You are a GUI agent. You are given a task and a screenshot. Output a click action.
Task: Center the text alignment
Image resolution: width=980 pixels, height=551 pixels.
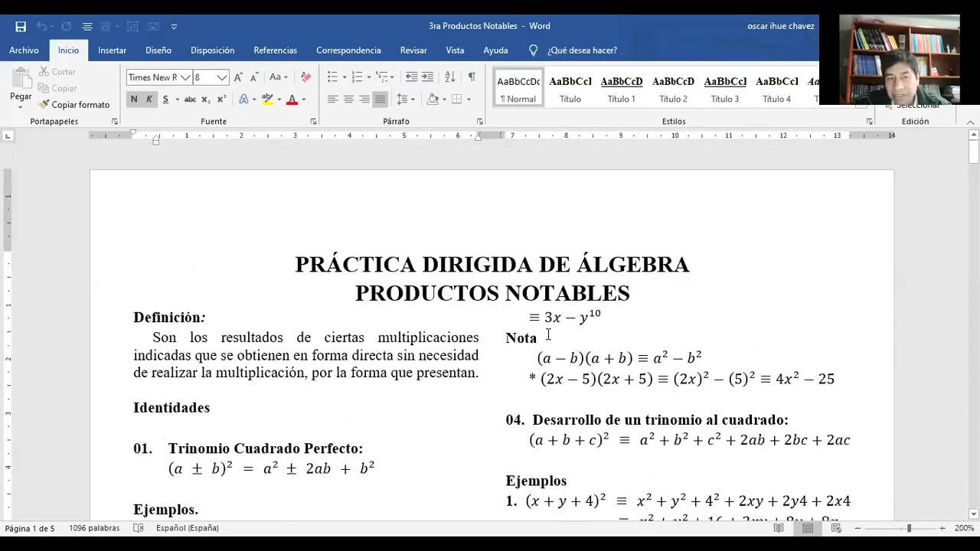[348, 99]
